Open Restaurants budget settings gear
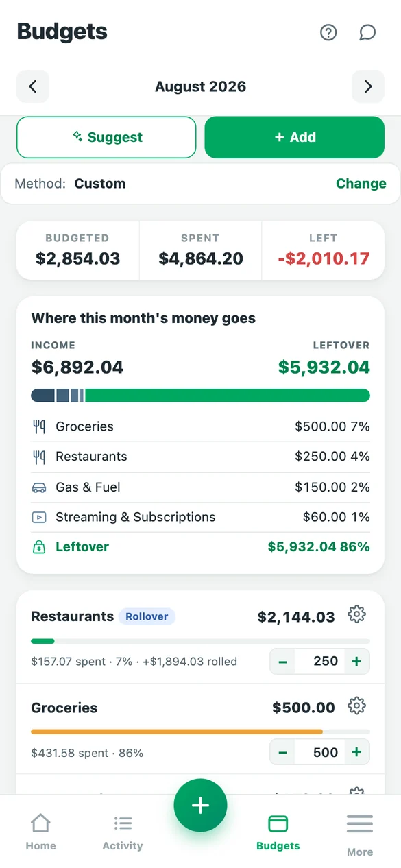Screen dimensions: 401x868 coord(356,614)
